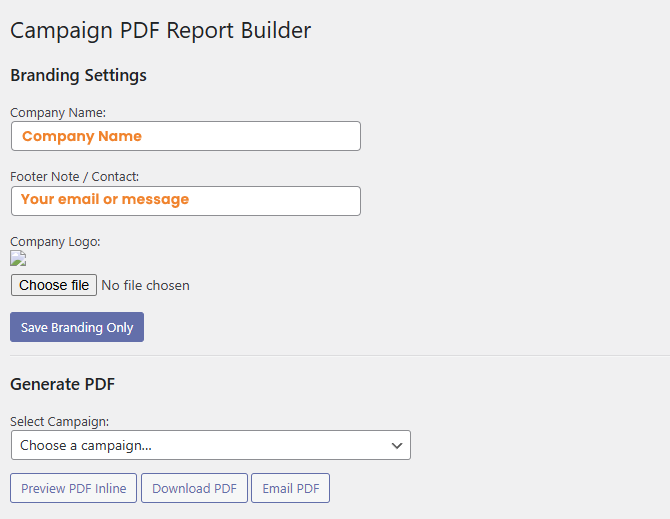Screen dimensions: 670x519
Task: Click the Company Logo label
Action: click(55, 241)
